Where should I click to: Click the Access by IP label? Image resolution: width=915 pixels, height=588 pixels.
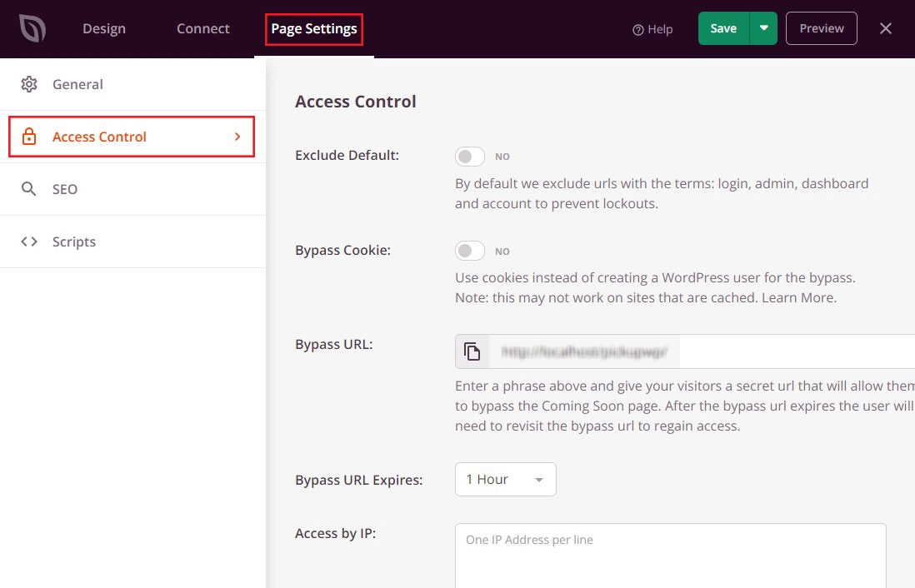coord(336,533)
